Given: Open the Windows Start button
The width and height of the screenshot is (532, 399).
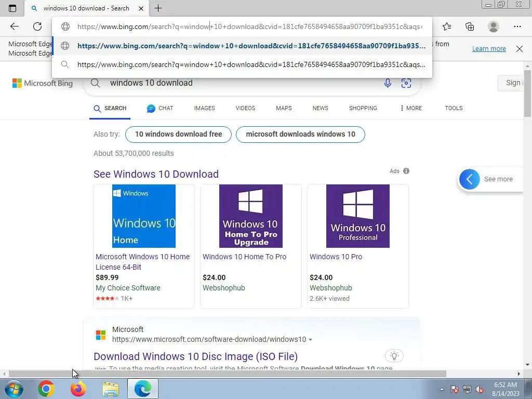Looking at the screenshot, I should pyautogui.click(x=13, y=389).
